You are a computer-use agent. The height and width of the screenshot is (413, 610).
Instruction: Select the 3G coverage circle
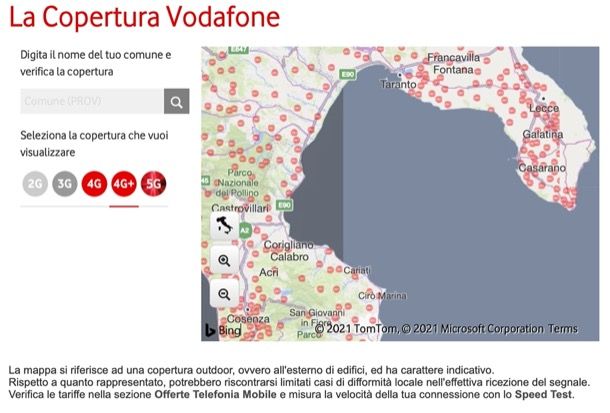65,184
